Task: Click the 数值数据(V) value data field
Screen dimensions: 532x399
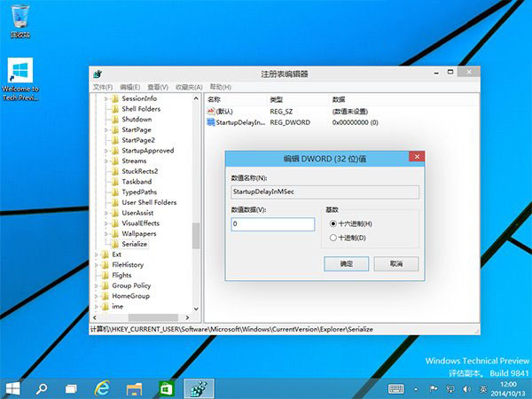Action: tap(271, 225)
